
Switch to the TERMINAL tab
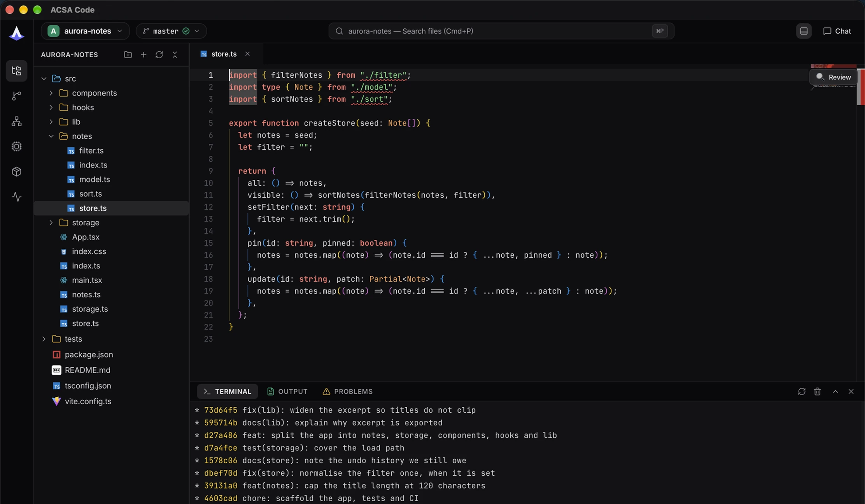[x=228, y=391]
